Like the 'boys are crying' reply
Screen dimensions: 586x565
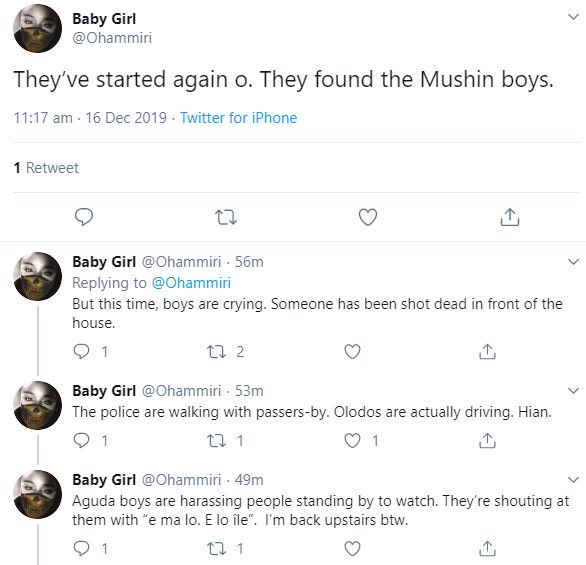point(352,352)
